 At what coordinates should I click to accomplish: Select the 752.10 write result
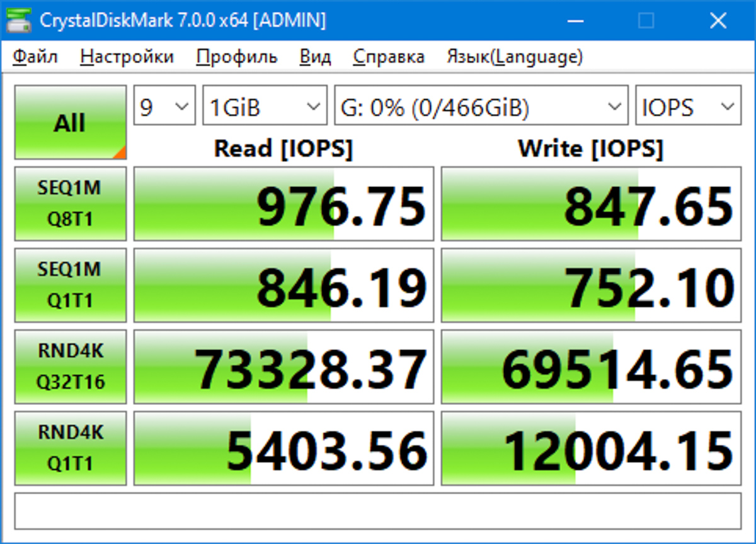(591, 285)
